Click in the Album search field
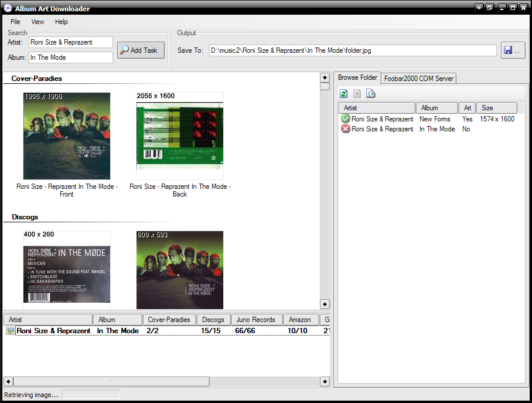532x403 pixels. [70, 57]
